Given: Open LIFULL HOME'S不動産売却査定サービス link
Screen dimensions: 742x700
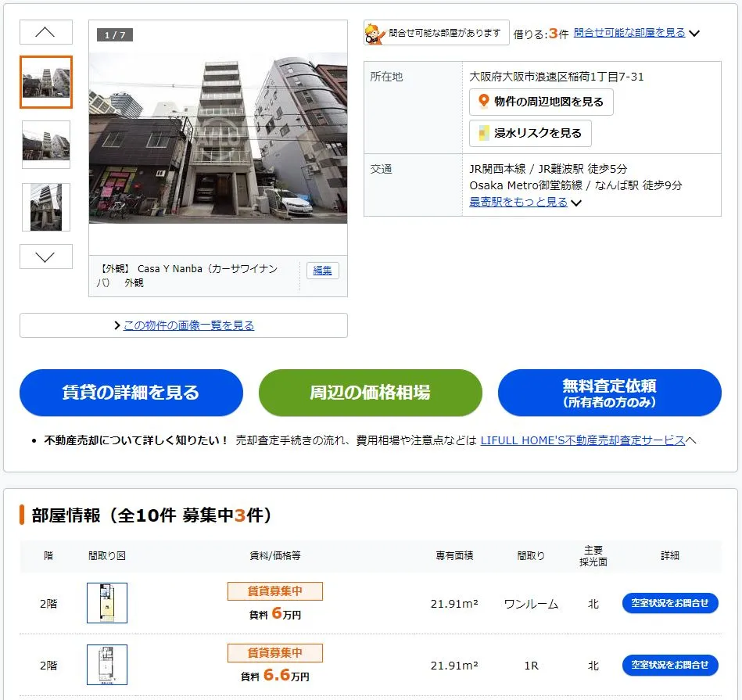Looking at the screenshot, I should 582,440.
